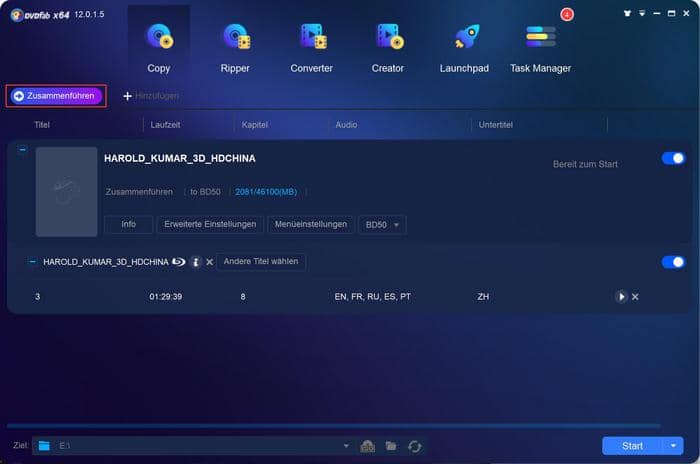Click the Untertitel column header
The height and width of the screenshot is (464, 700).
point(496,125)
